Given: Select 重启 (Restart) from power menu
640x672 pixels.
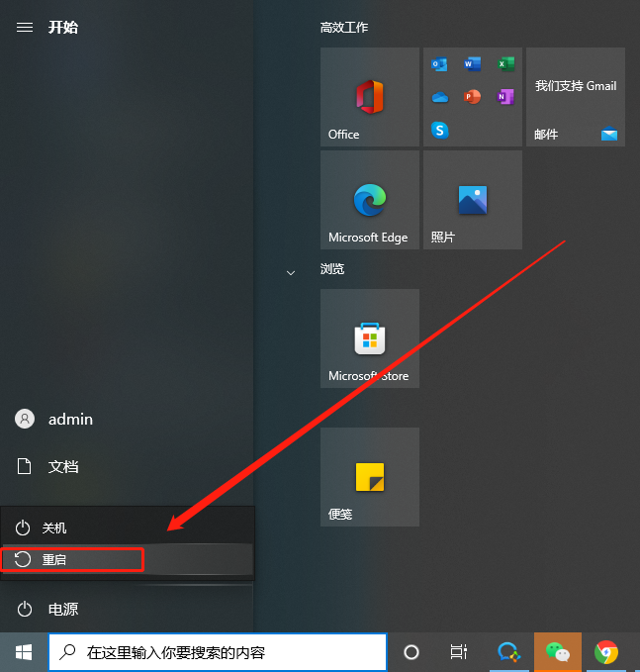Looking at the screenshot, I should (x=73, y=560).
